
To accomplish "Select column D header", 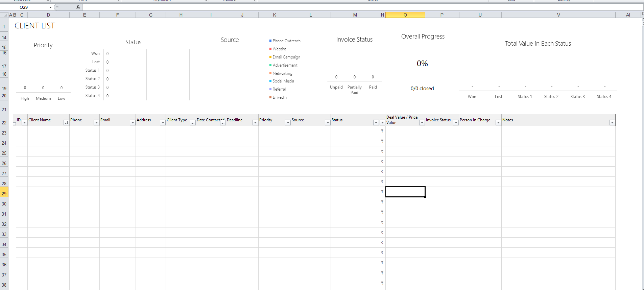I will 48,15.
